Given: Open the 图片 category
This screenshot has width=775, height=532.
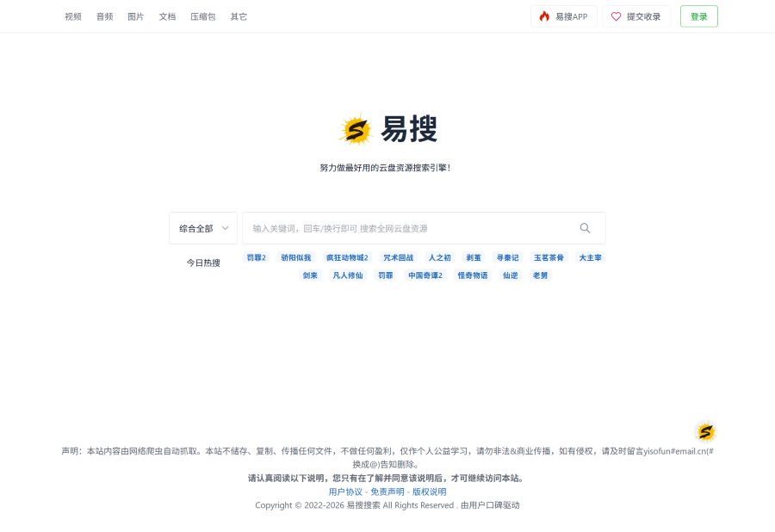Looking at the screenshot, I should click(135, 15).
